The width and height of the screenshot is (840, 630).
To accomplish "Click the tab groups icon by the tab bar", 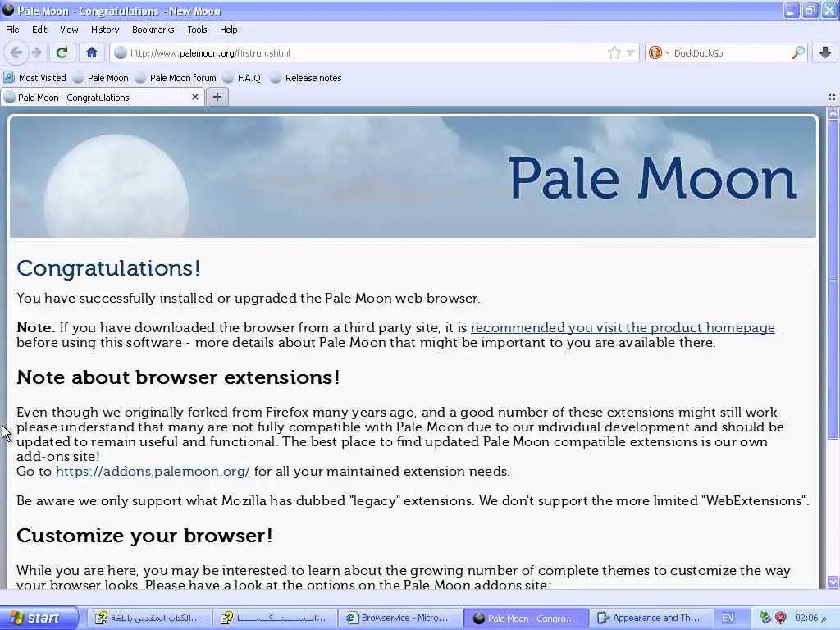I will [x=832, y=97].
